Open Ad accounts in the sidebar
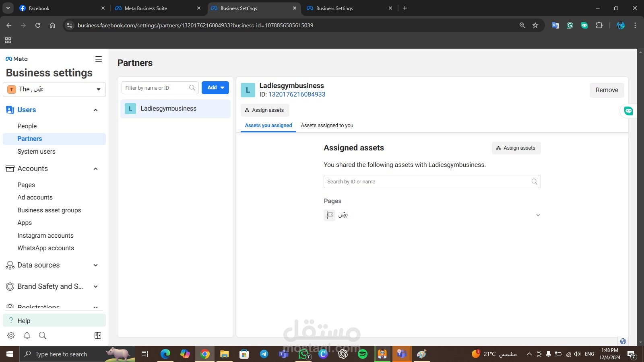This screenshot has width=644, height=362. [x=35, y=197]
